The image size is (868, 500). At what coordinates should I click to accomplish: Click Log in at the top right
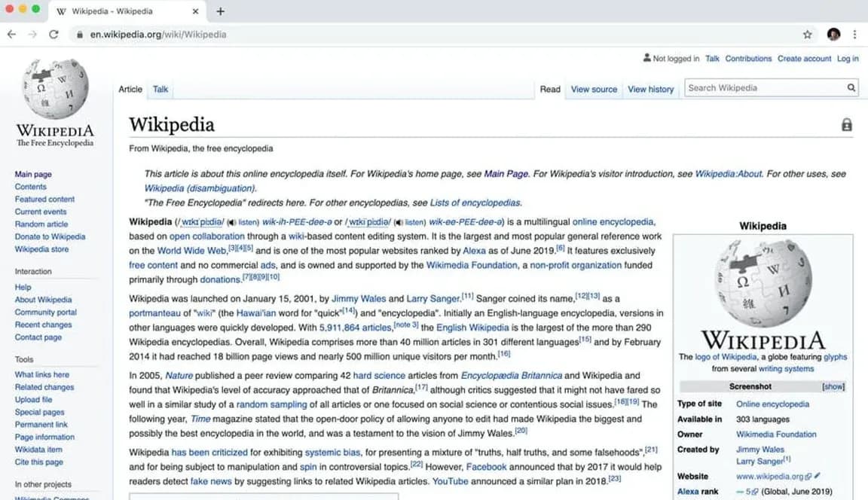coord(848,58)
